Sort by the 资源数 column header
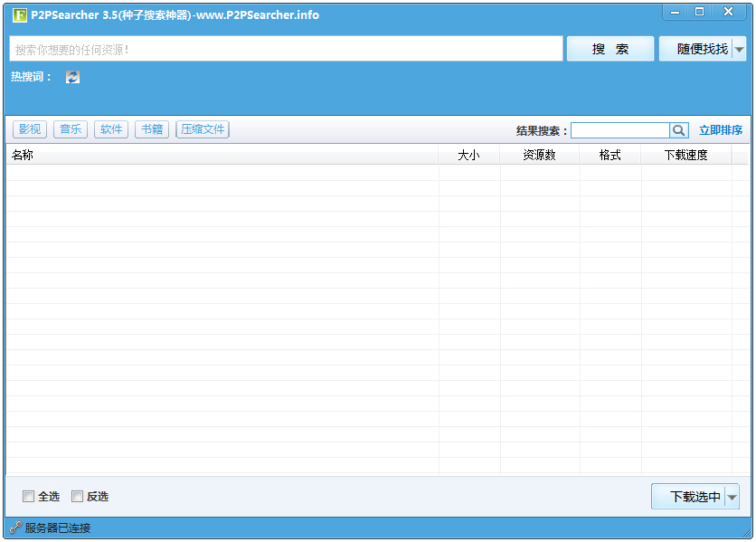Screen dimensions: 756x542 click(x=540, y=155)
